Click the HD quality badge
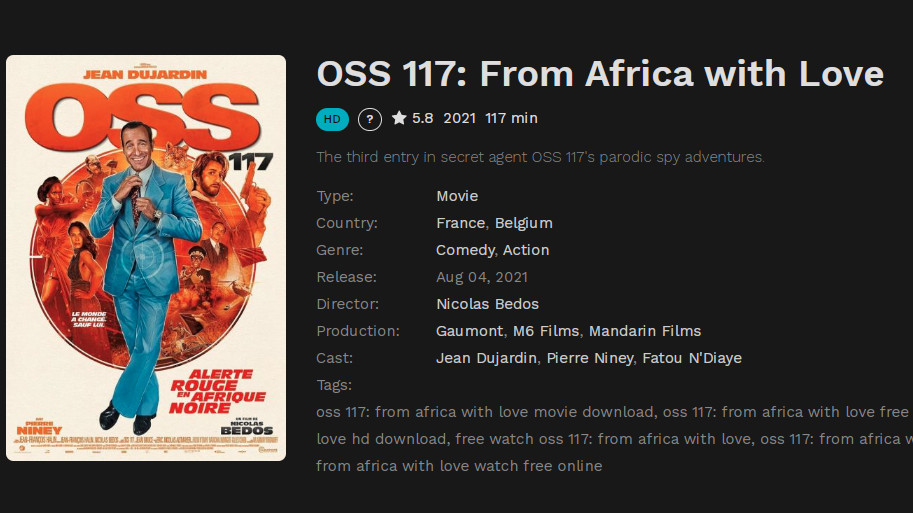 tap(332, 119)
